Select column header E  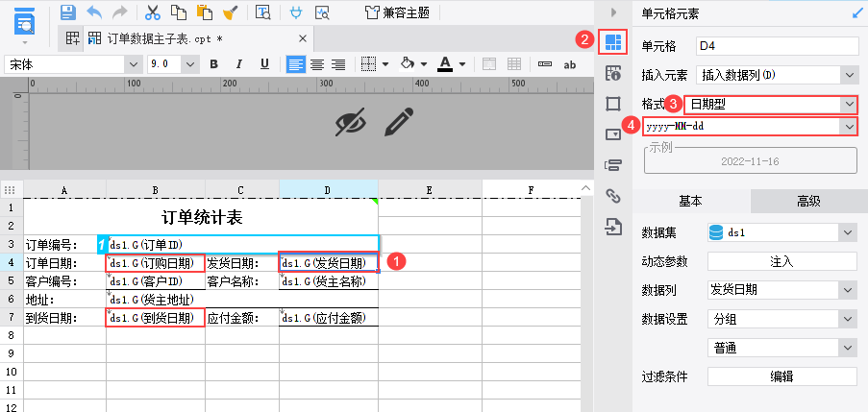pyautogui.click(x=430, y=190)
